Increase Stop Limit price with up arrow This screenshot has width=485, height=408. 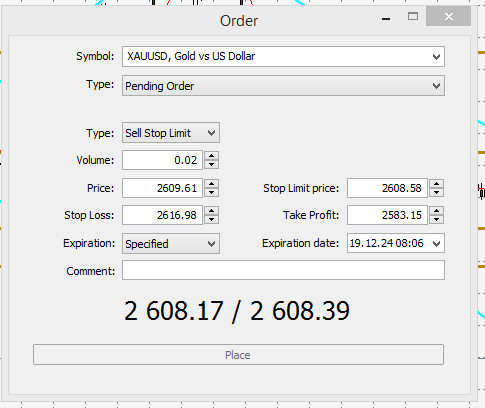pyautogui.click(x=436, y=183)
